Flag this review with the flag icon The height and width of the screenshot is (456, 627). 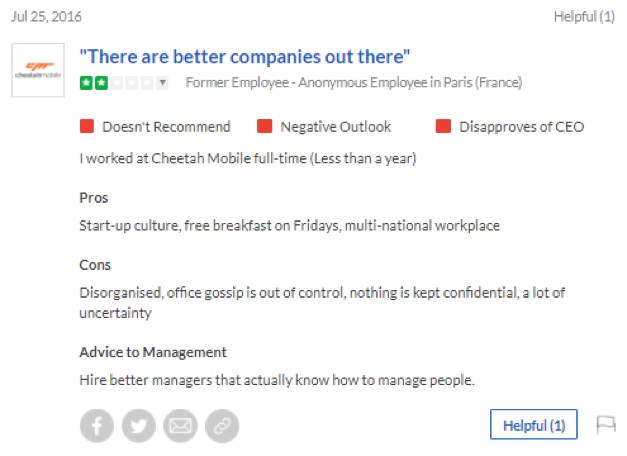coord(605,425)
